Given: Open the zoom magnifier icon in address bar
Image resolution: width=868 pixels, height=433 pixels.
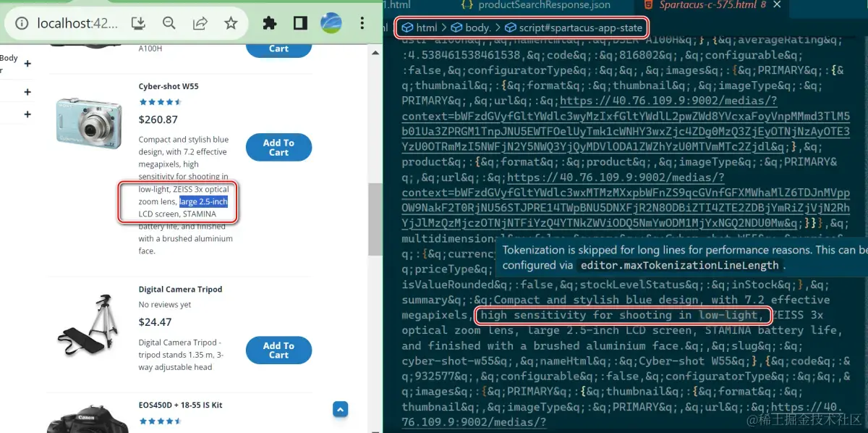Looking at the screenshot, I should [169, 23].
